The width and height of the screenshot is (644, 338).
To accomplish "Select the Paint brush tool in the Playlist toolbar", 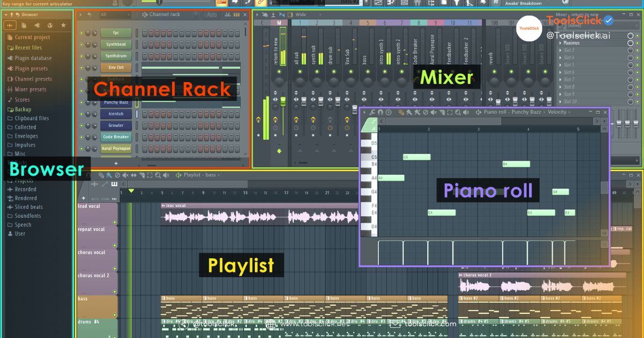I will [109, 175].
